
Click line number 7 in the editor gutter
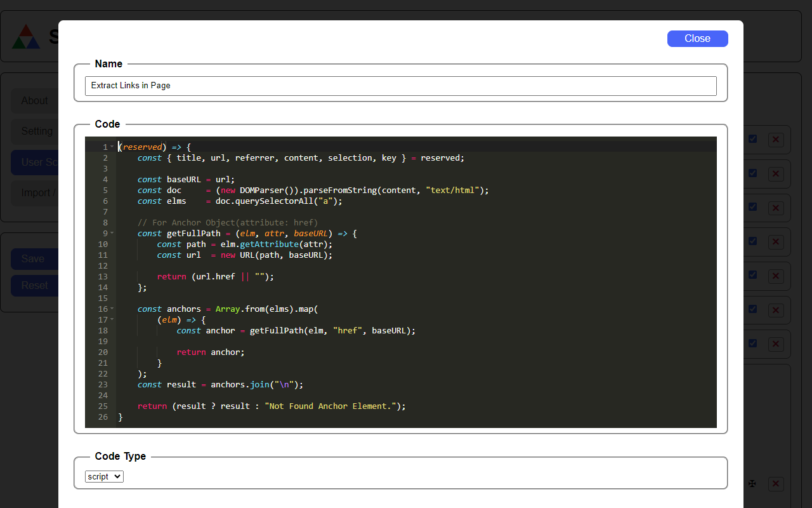pos(105,211)
